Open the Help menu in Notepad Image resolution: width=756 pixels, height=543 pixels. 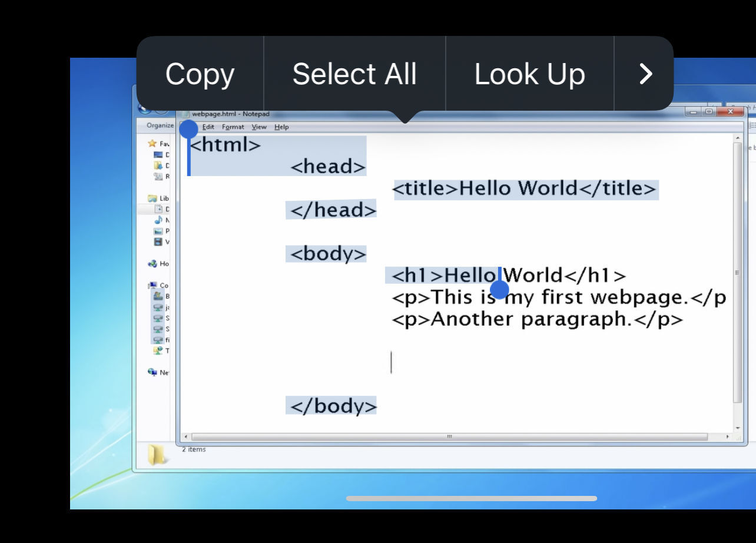tap(281, 127)
